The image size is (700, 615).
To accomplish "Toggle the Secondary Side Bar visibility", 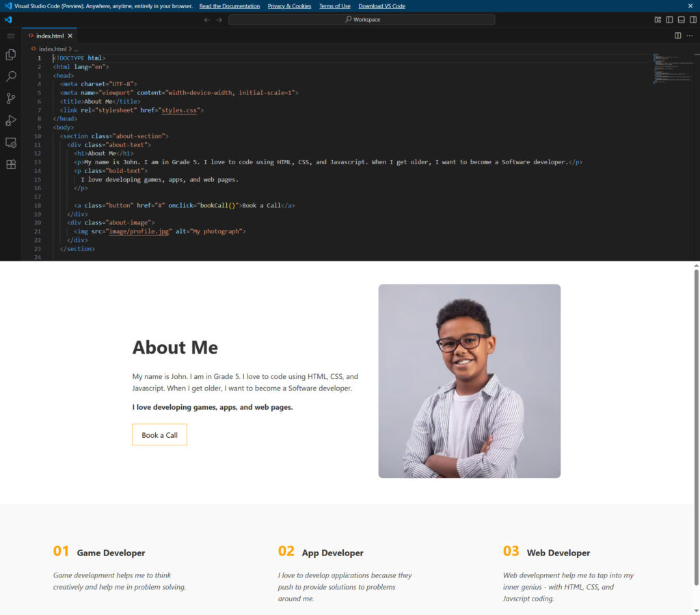I will point(692,20).
